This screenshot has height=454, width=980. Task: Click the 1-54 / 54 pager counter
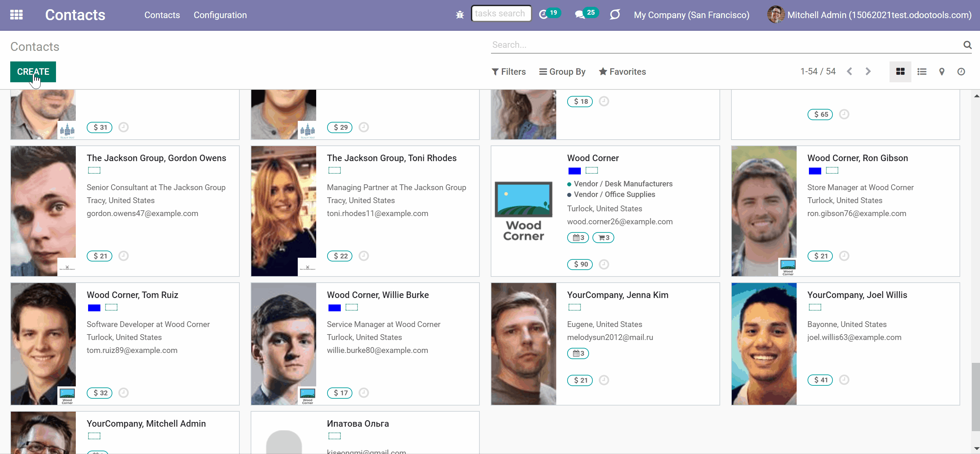[x=818, y=71]
